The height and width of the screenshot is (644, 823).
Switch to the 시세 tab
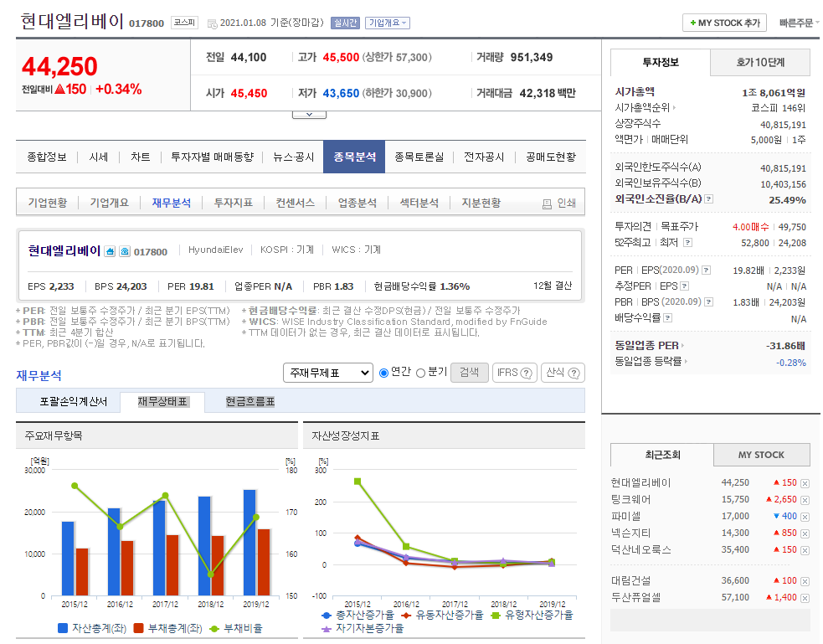tap(98, 157)
